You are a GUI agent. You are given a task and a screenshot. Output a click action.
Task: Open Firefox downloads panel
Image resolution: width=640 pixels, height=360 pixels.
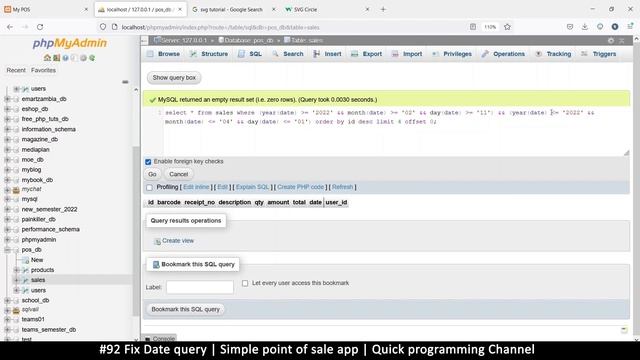[x=585, y=27]
